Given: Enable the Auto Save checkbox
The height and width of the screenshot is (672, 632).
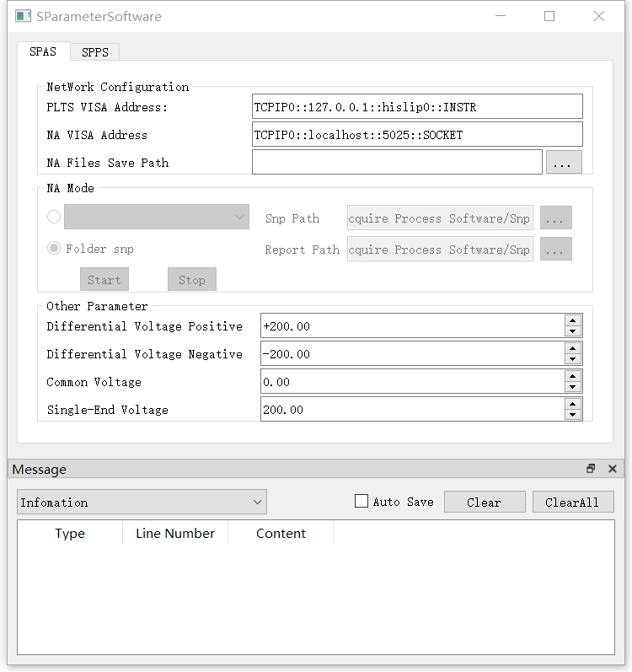Looking at the screenshot, I should (362, 502).
